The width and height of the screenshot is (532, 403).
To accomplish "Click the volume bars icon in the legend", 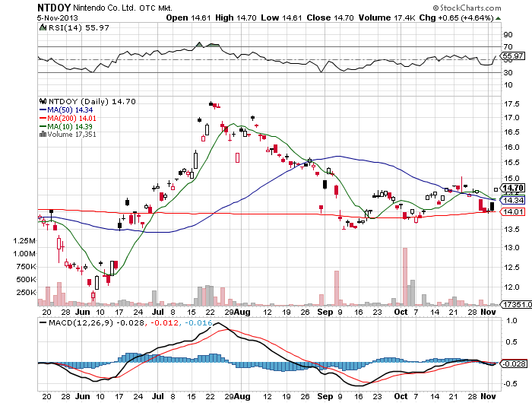I will coord(43,134).
